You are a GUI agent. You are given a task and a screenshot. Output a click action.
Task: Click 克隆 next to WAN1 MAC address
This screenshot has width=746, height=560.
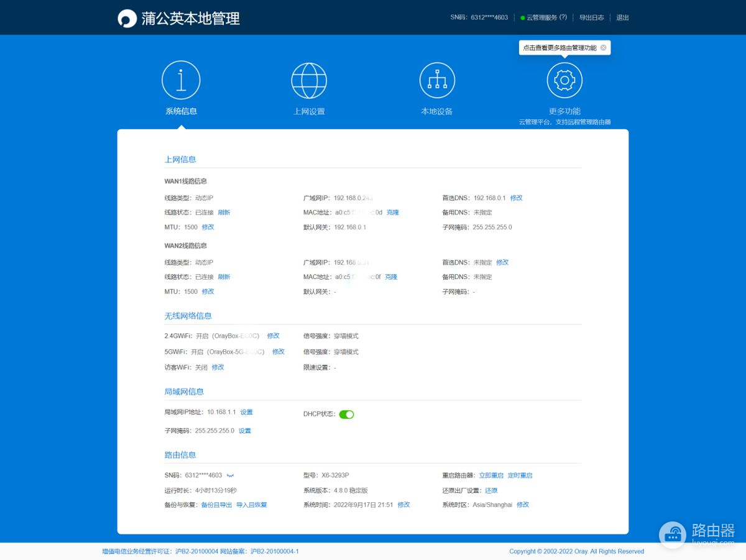pos(393,213)
